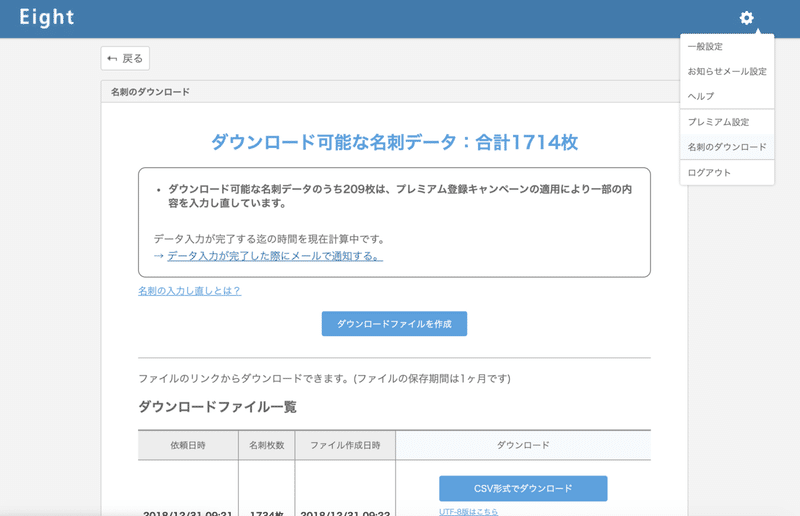Click the 名刺のダウンロード panel title

(x=150, y=92)
